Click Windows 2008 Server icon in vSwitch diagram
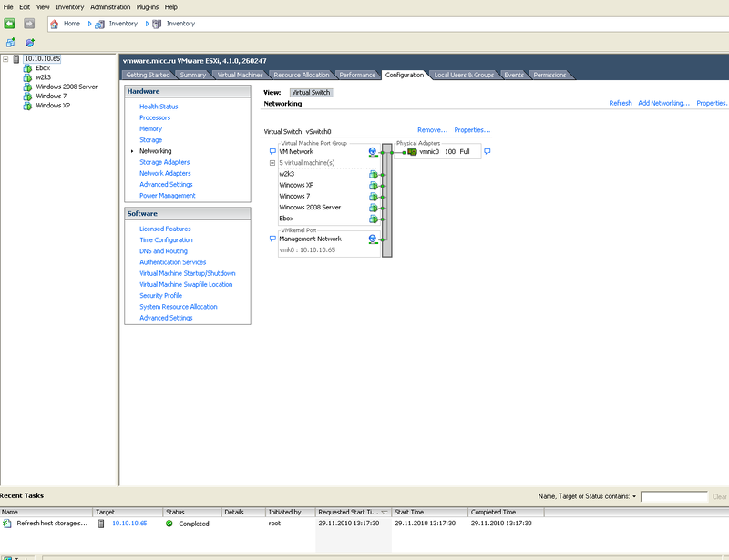This screenshot has height=560, width=729. click(x=374, y=208)
